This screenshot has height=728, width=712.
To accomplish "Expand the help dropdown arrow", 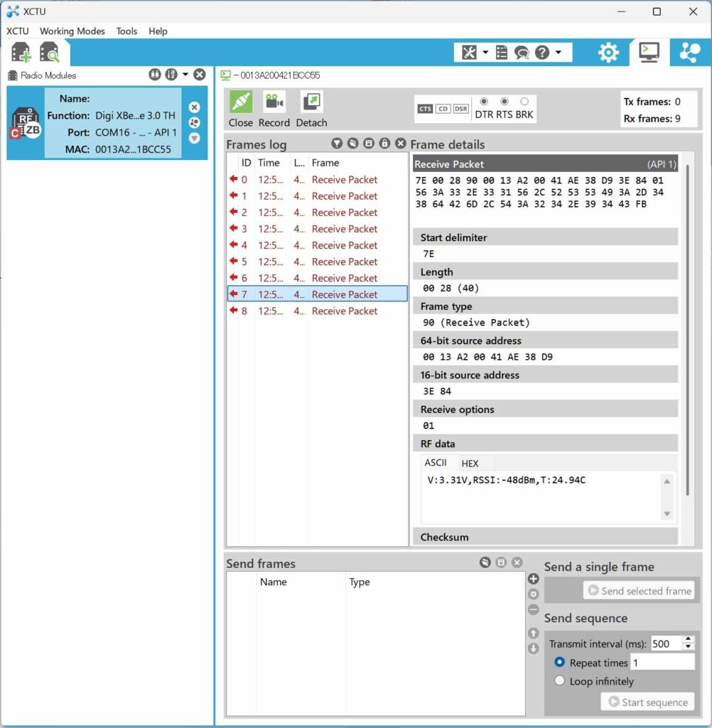I will [559, 53].
